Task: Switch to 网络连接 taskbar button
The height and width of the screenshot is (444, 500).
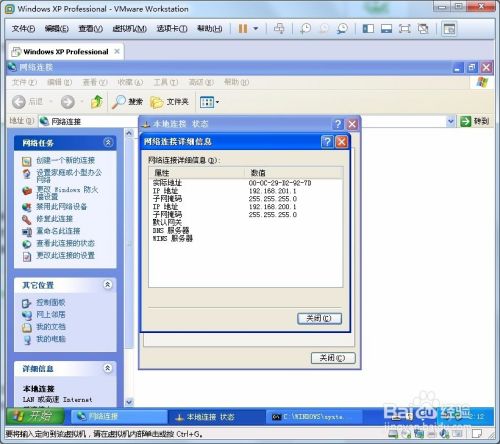Action: tap(119, 416)
